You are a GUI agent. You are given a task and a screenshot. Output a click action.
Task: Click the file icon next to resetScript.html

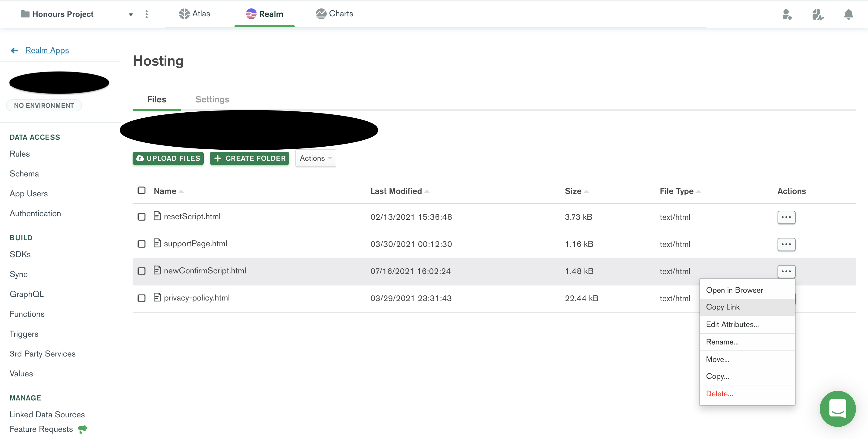pyautogui.click(x=157, y=216)
